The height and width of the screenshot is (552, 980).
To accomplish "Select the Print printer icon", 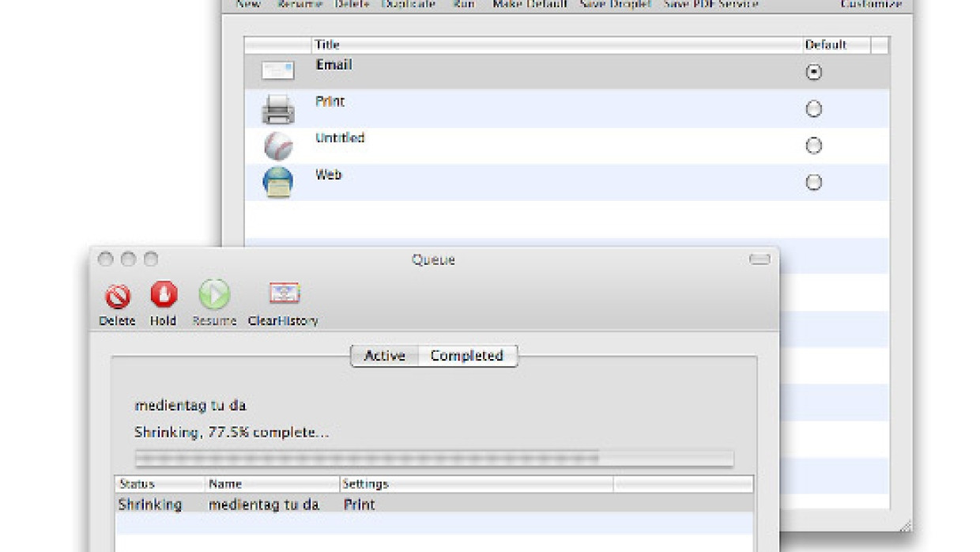I will pos(277,108).
